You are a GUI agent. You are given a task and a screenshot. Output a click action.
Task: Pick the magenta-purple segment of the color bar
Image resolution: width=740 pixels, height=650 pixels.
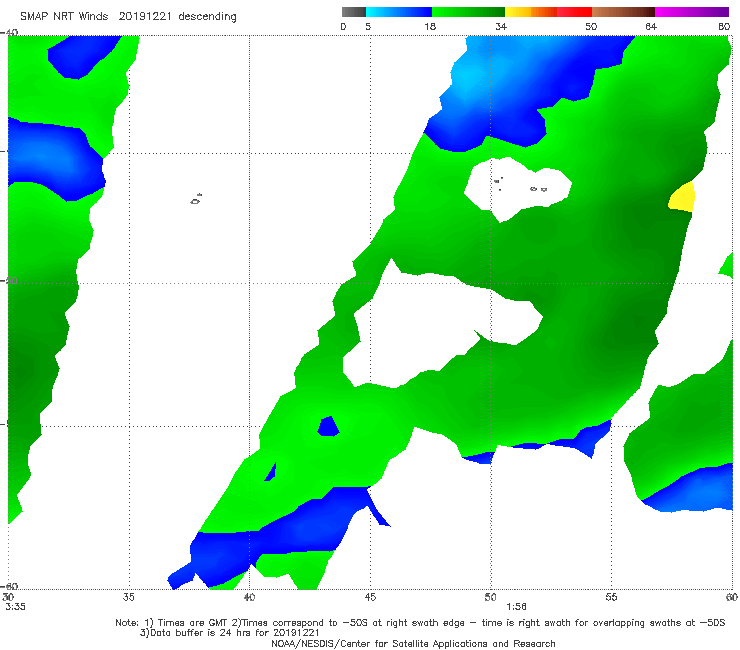[692, 12]
